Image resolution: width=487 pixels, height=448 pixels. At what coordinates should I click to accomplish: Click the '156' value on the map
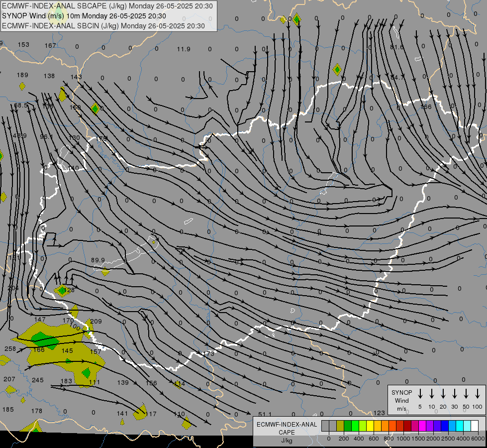[x=151, y=383]
